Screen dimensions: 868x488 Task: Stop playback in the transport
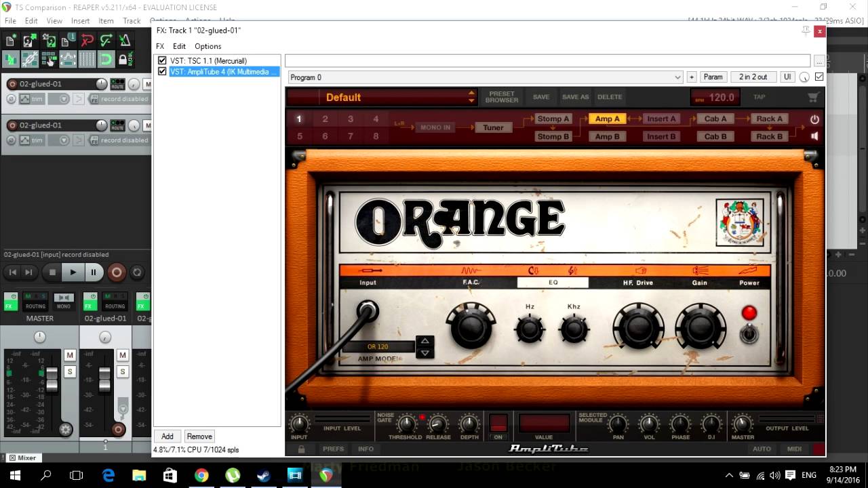point(52,272)
